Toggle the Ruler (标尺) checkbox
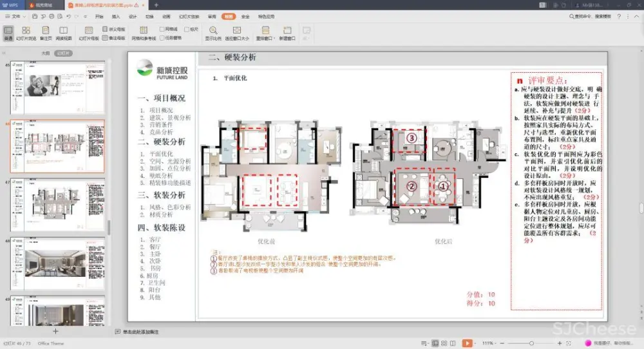This screenshot has height=349, width=644. [x=186, y=29]
